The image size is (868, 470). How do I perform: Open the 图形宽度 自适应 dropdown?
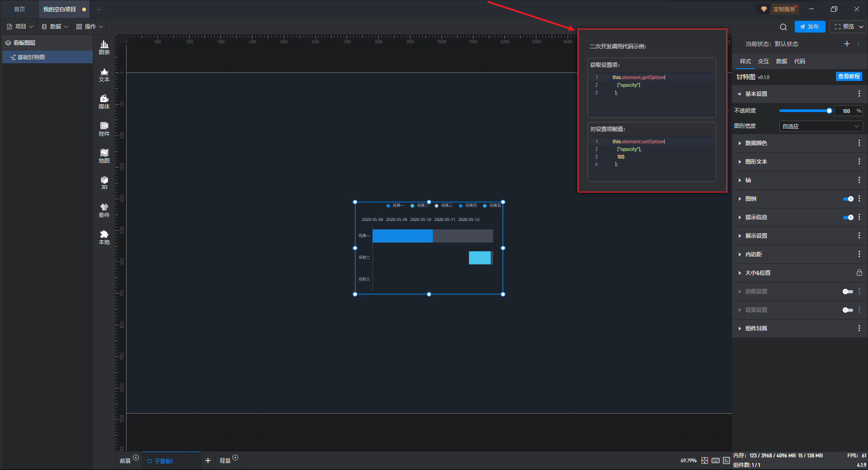[x=821, y=127]
